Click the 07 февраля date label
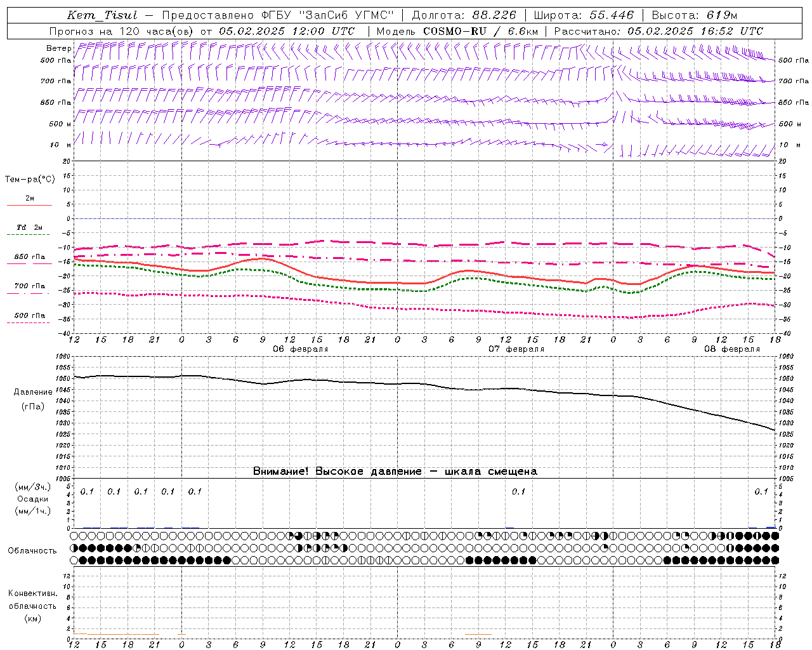This screenshot has width=812, height=650. point(516,349)
